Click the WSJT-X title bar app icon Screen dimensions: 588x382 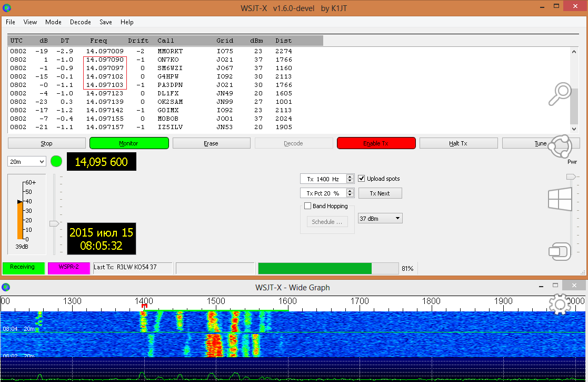[x=6, y=7]
